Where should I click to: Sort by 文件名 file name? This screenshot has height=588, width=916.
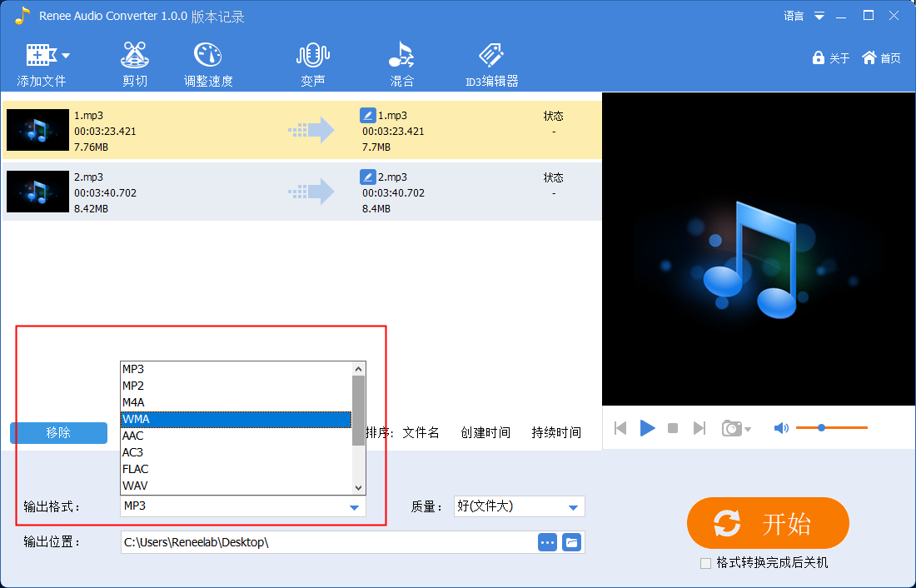click(x=421, y=432)
